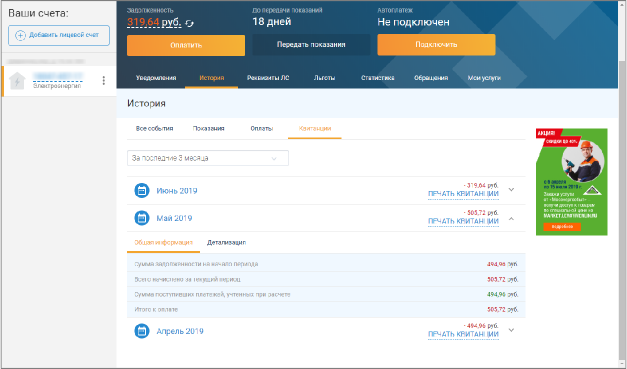Click the подробнее button in the banner
This screenshot has width=627, height=369.
pyautogui.click(x=562, y=227)
